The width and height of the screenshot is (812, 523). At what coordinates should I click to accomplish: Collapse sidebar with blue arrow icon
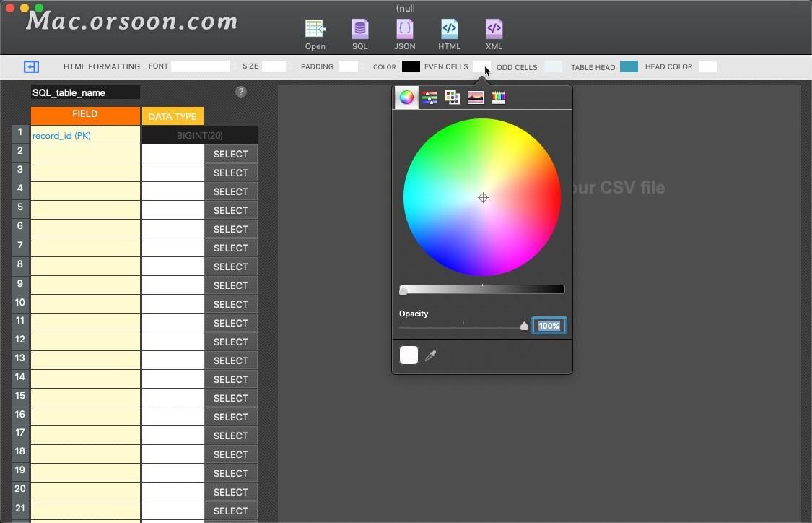[31, 67]
